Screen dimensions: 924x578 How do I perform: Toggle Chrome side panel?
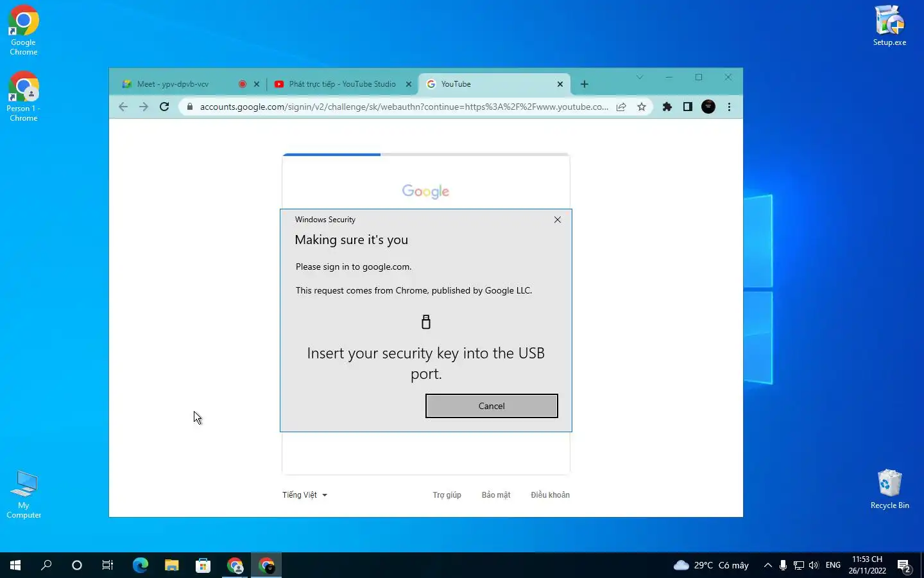point(688,107)
